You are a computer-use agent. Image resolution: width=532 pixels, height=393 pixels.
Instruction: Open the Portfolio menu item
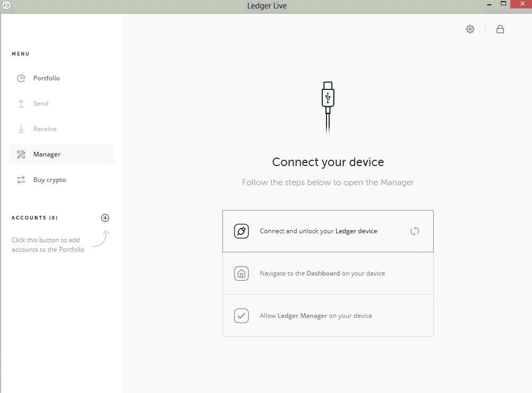pyautogui.click(x=62, y=78)
